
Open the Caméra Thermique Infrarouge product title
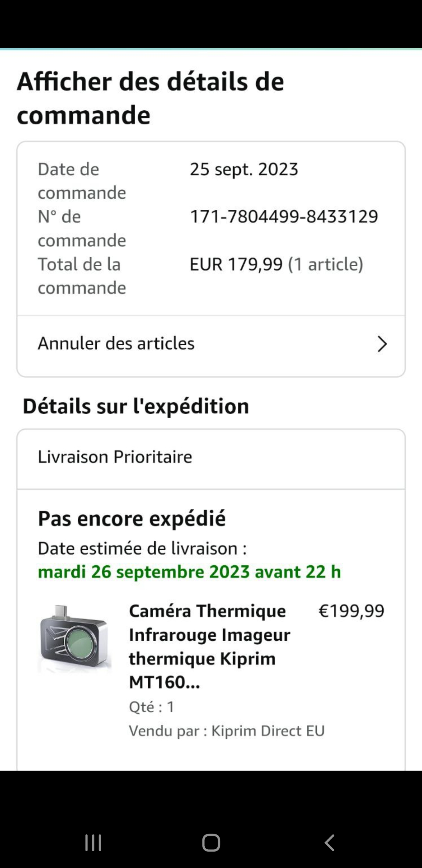pyautogui.click(x=209, y=646)
